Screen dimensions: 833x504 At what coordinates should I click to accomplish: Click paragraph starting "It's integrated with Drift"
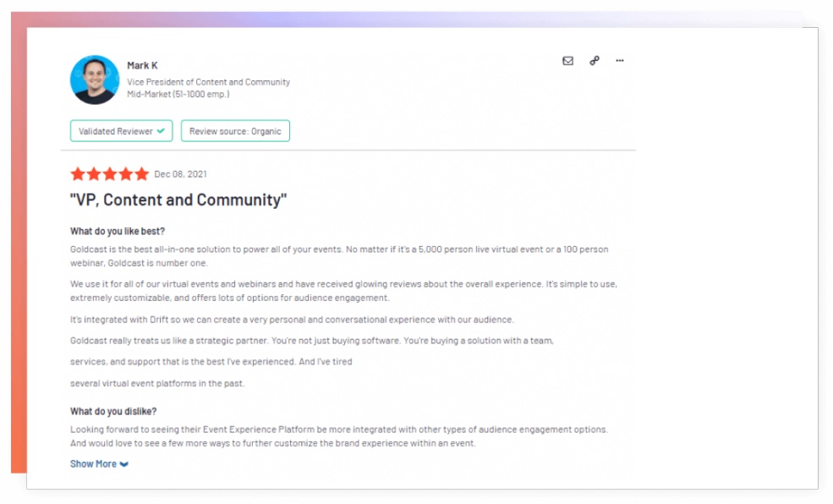coord(292,319)
